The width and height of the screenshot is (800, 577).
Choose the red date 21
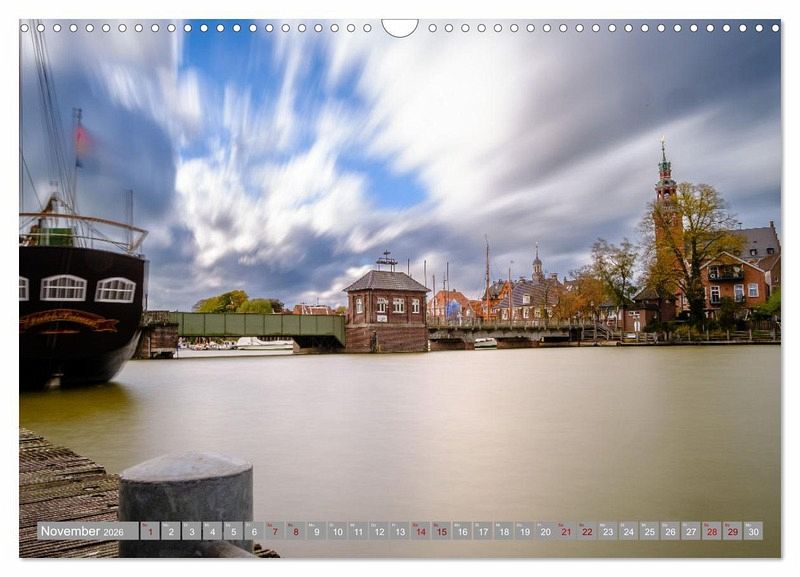click(566, 531)
